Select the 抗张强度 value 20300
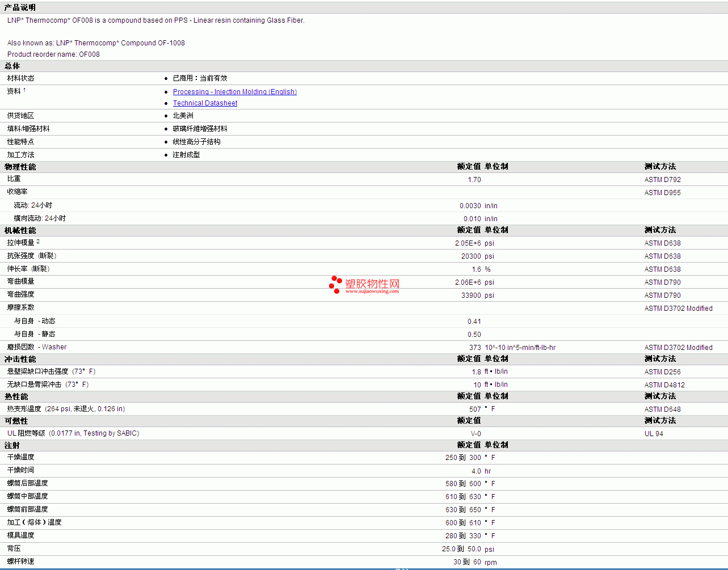Image resolution: width=728 pixels, height=570 pixels. click(x=471, y=256)
